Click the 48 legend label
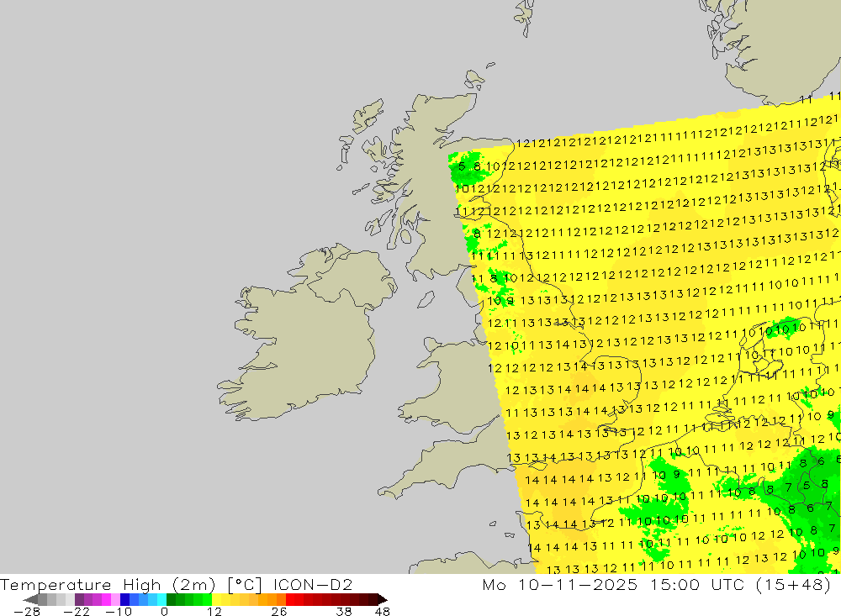The height and width of the screenshot is (616, 841). pos(383,612)
